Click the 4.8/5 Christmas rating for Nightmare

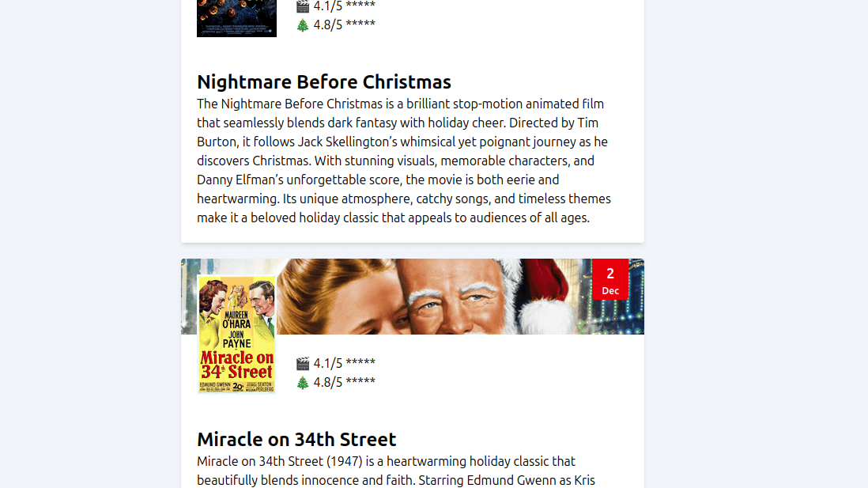[328, 24]
